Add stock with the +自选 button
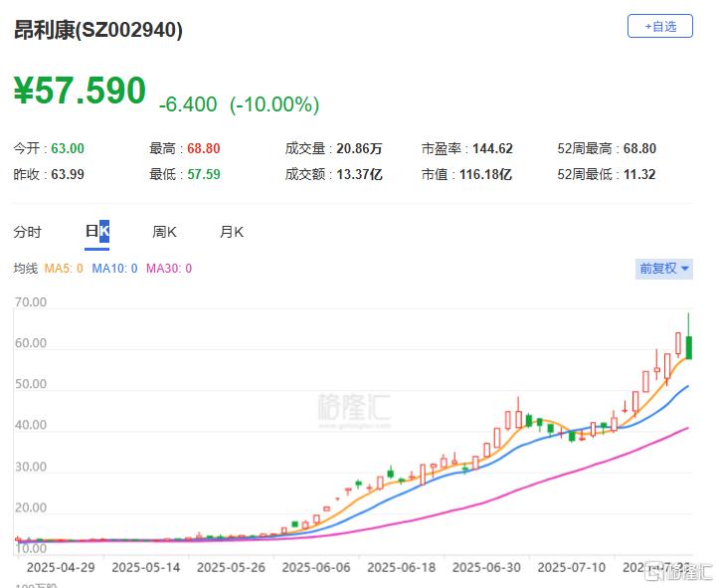This screenshot has height=588, width=719. (x=660, y=26)
